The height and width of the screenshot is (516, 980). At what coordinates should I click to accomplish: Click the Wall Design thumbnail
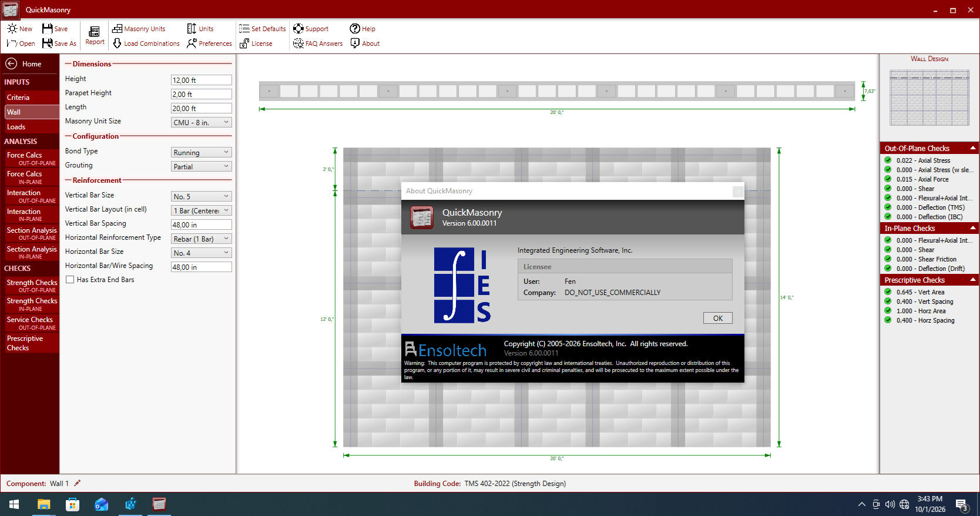(929, 97)
